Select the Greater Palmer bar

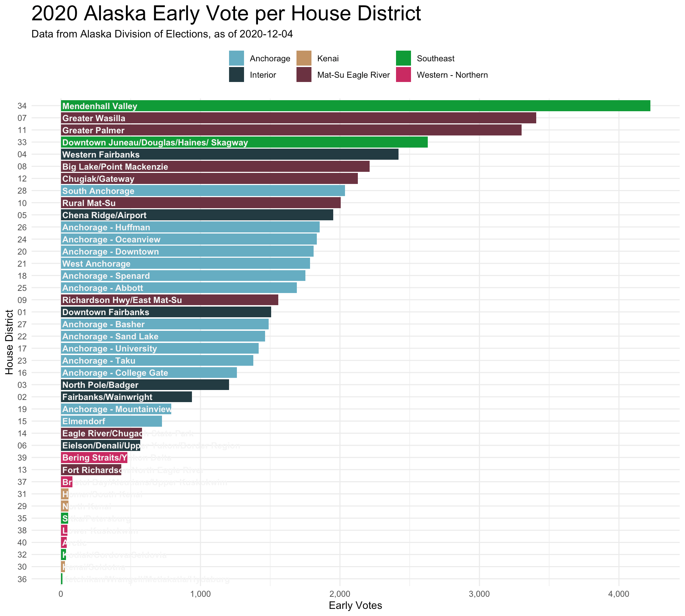(x=291, y=130)
